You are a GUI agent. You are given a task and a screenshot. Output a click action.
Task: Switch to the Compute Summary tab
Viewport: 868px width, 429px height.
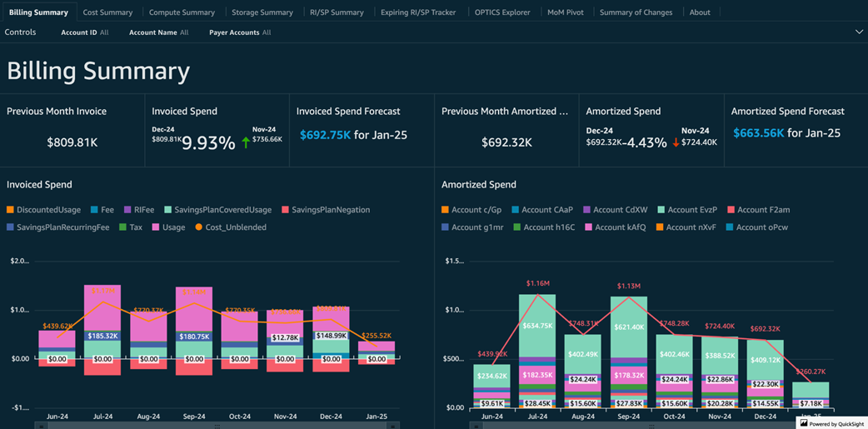click(182, 12)
